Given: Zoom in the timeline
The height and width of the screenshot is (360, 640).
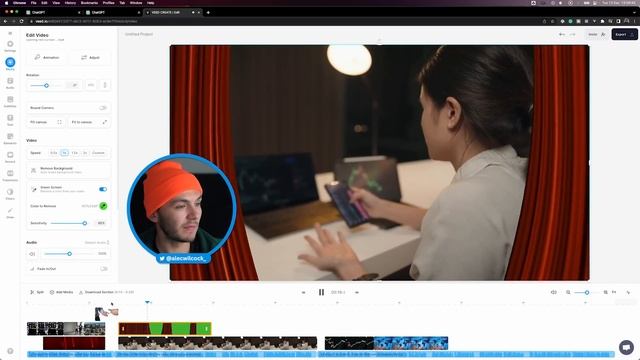Looking at the screenshot, I should (x=606, y=292).
